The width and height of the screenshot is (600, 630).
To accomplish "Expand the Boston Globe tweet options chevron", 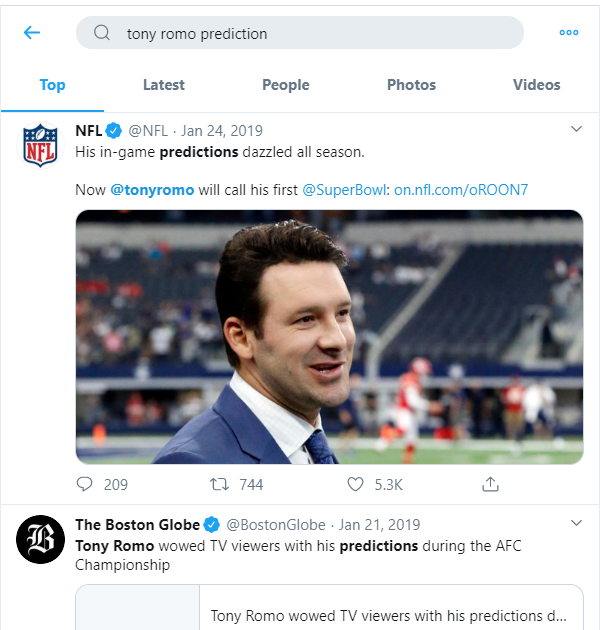I will (x=576, y=523).
